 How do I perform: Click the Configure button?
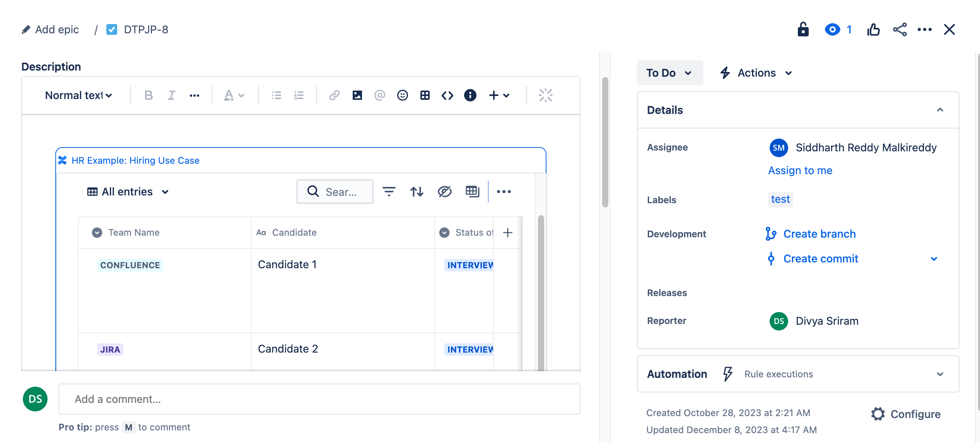click(x=906, y=414)
